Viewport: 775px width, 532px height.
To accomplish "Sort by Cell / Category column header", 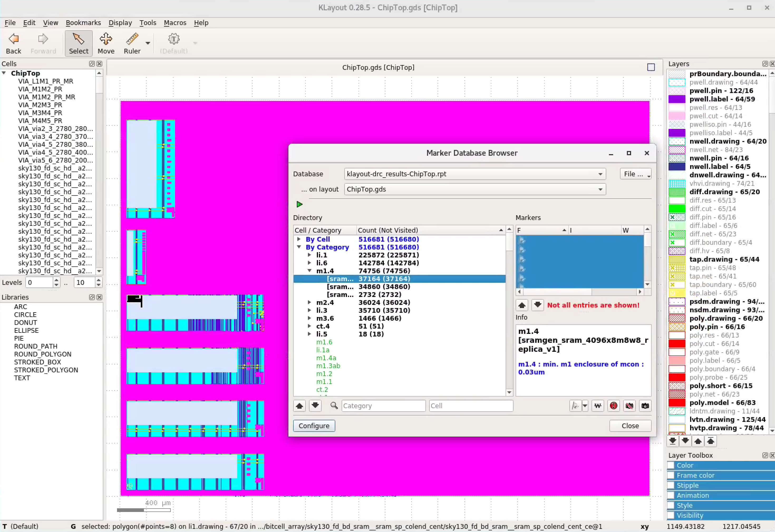I will [x=325, y=230].
